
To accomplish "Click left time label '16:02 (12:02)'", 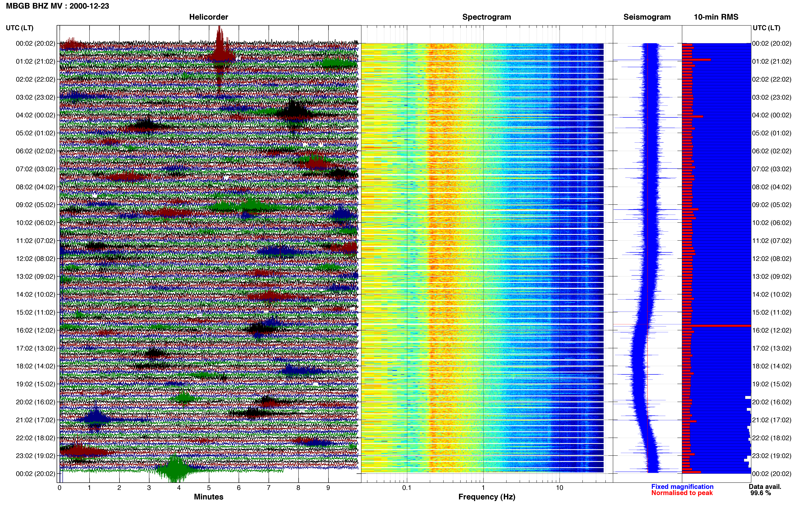I will (35, 330).
